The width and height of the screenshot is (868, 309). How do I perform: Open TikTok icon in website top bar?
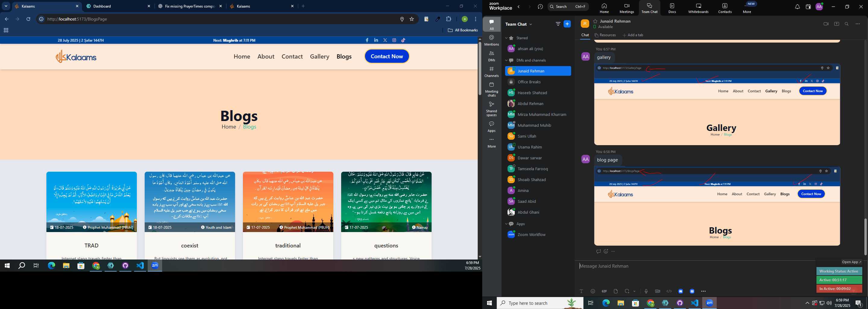(403, 40)
